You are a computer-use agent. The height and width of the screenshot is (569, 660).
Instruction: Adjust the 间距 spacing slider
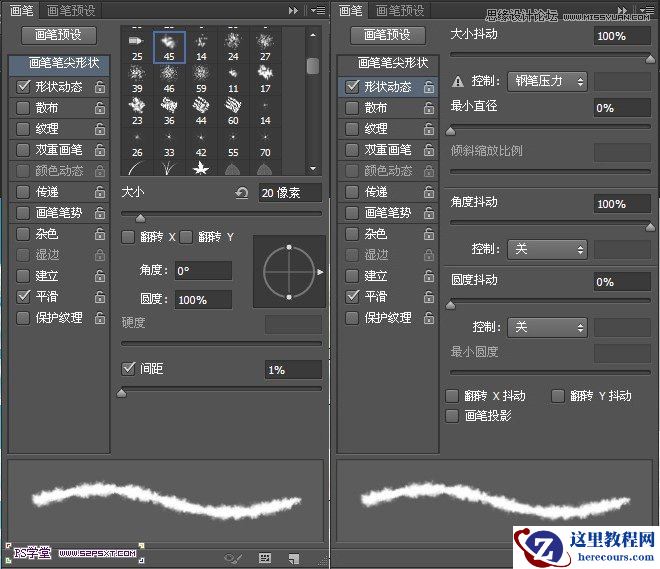pos(122,394)
